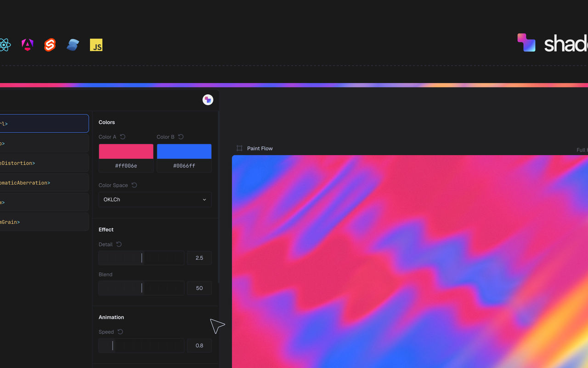The height and width of the screenshot is (368, 588).
Task: Reset the Detail value
Action: pos(119,244)
